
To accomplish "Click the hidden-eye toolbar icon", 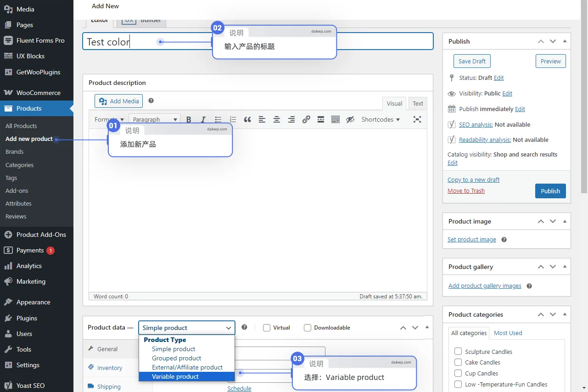I will click(x=350, y=119).
